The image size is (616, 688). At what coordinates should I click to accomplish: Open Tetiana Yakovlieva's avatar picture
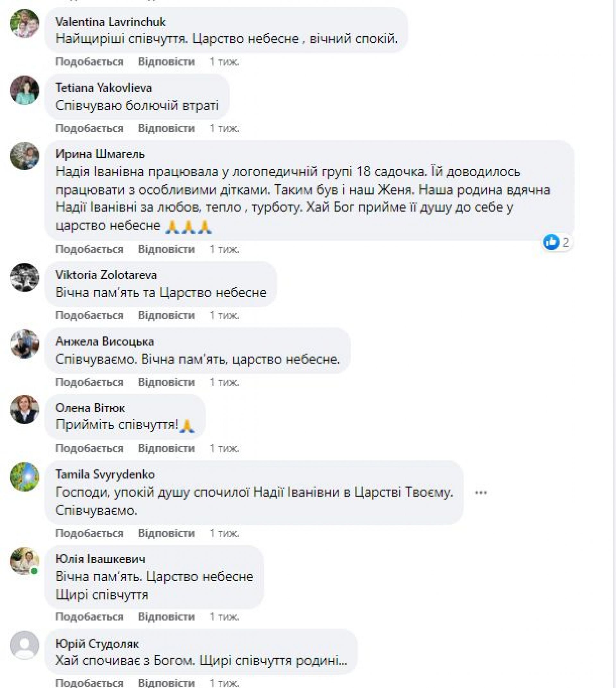25,90
